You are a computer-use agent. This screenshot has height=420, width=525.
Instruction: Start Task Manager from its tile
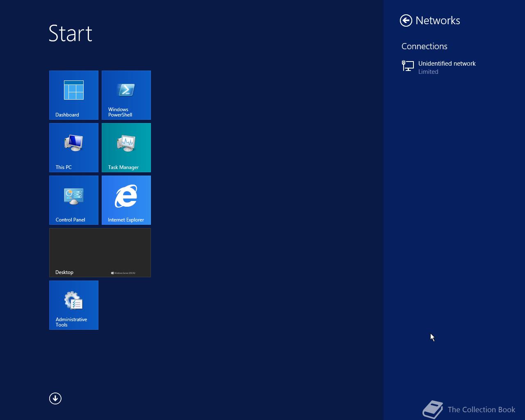point(126,148)
